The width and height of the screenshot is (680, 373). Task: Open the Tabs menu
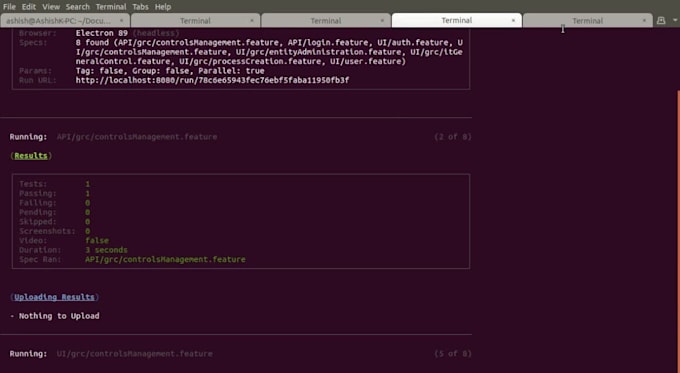(x=140, y=7)
